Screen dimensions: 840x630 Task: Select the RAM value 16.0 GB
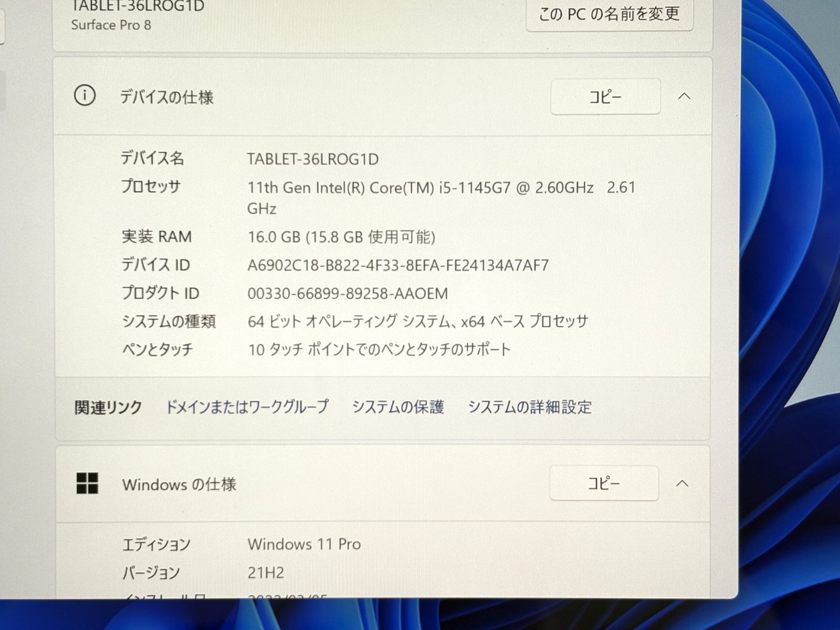coord(341,237)
